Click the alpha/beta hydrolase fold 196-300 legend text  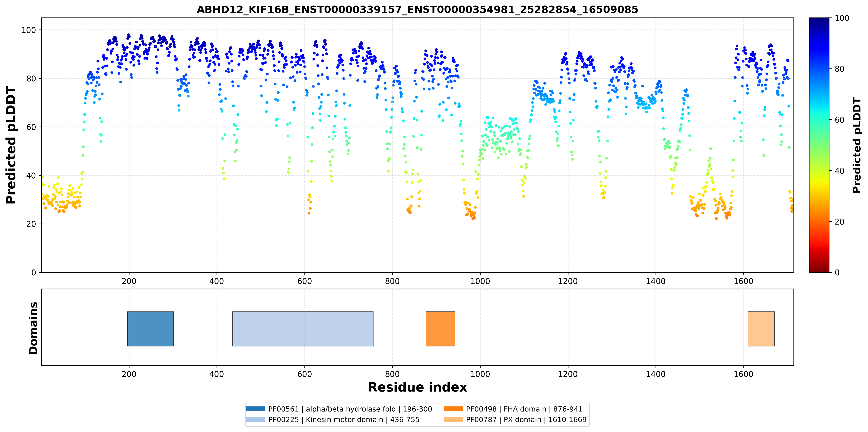point(350,409)
